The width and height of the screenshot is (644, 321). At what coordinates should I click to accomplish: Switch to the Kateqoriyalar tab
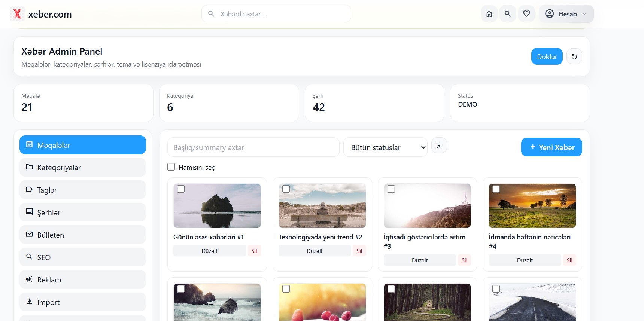point(83,167)
